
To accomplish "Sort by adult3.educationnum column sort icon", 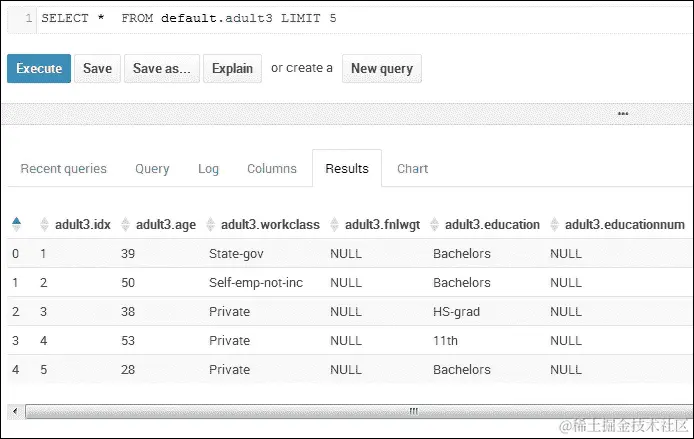I will point(554,224).
